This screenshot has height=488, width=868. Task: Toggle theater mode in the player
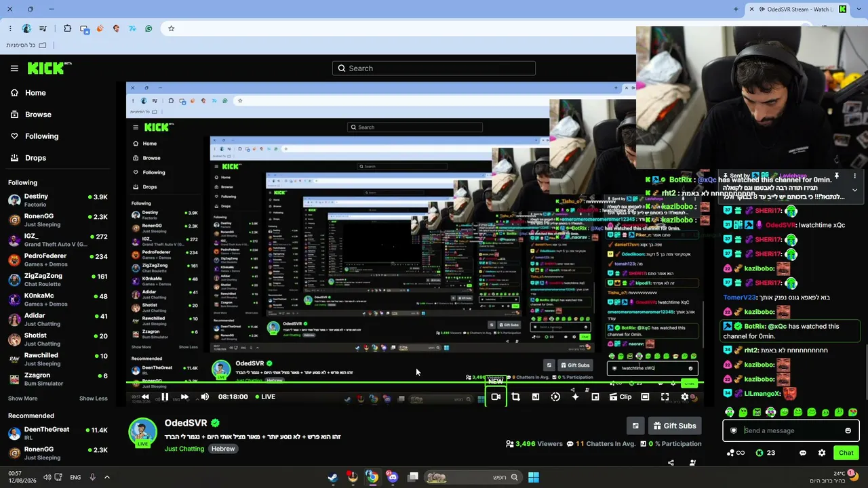[645, 397]
